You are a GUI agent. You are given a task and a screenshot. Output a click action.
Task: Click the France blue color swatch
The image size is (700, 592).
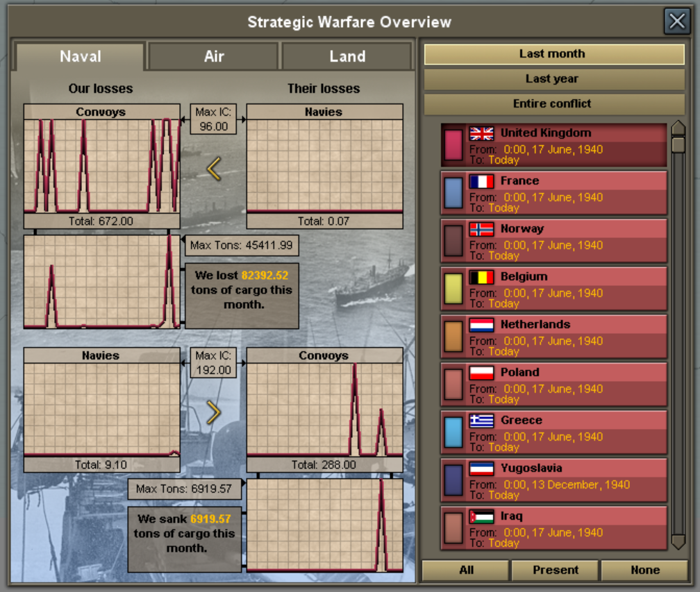point(453,193)
